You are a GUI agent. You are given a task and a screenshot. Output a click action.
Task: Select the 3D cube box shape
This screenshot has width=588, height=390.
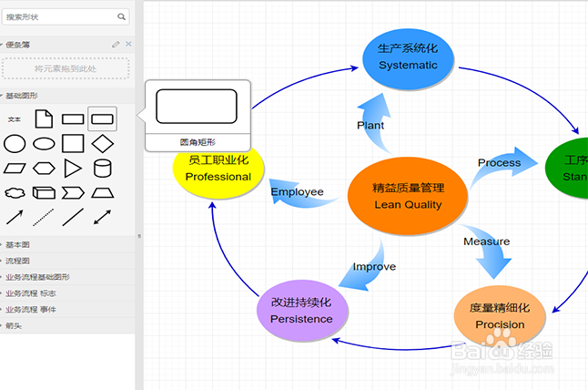point(44,193)
